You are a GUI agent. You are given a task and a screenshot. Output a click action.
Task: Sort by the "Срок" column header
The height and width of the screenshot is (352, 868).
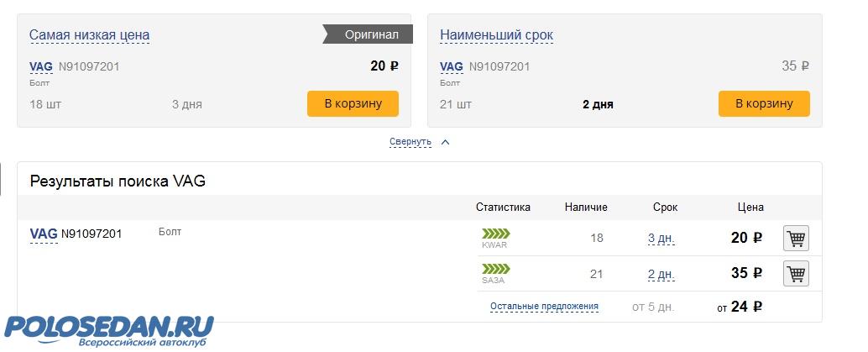pyautogui.click(x=665, y=208)
